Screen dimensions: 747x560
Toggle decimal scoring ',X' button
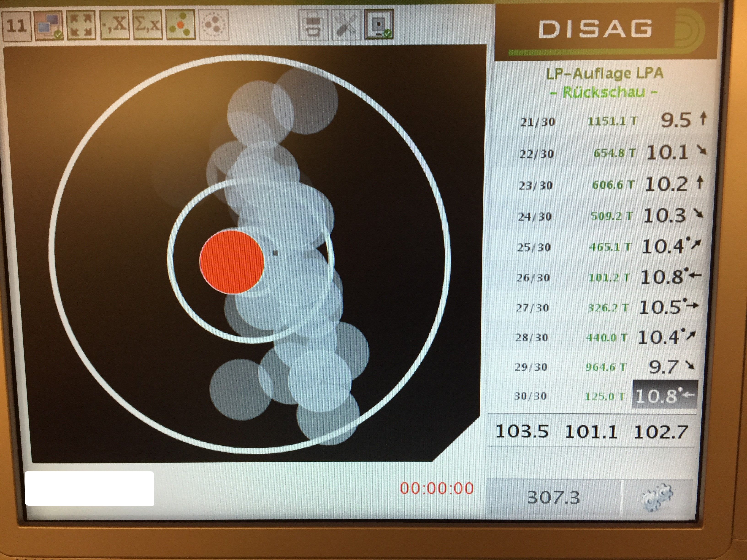point(114,25)
